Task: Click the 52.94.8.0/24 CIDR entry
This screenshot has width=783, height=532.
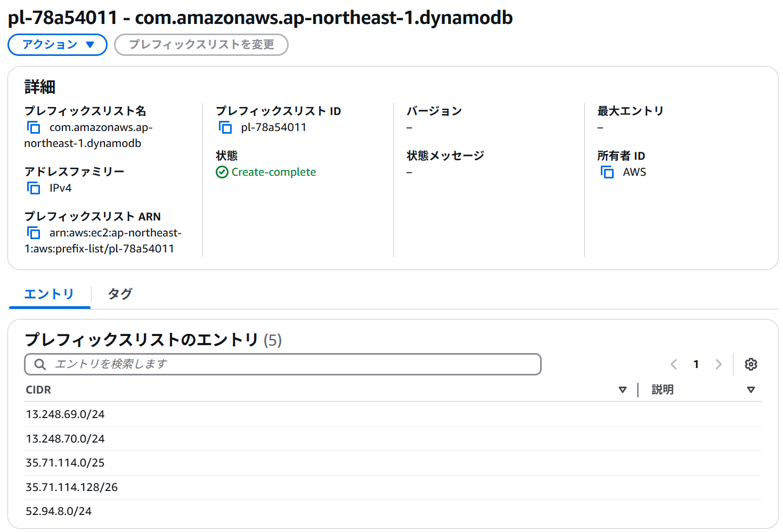Action: pos(59,511)
